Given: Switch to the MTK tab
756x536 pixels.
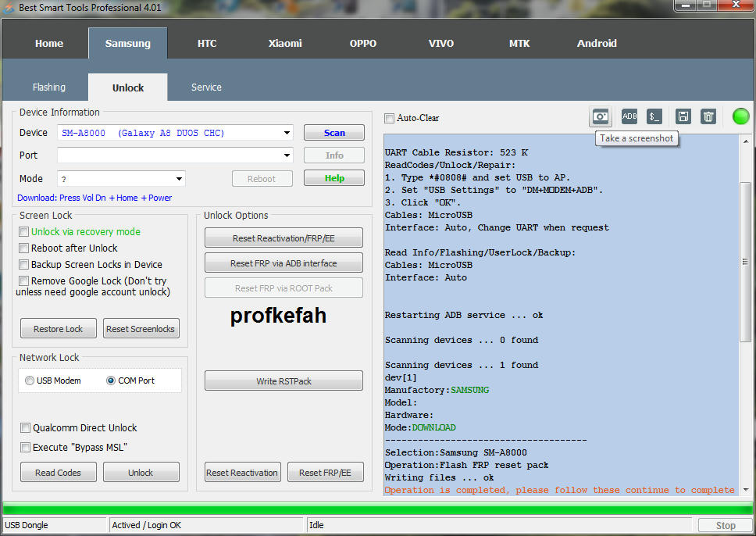Looking at the screenshot, I should pos(519,44).
